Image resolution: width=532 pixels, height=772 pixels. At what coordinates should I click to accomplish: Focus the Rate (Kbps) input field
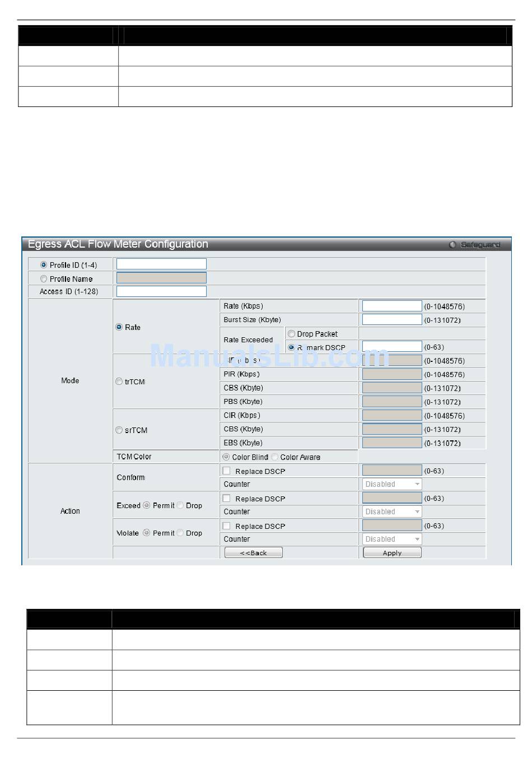(392, 306)
